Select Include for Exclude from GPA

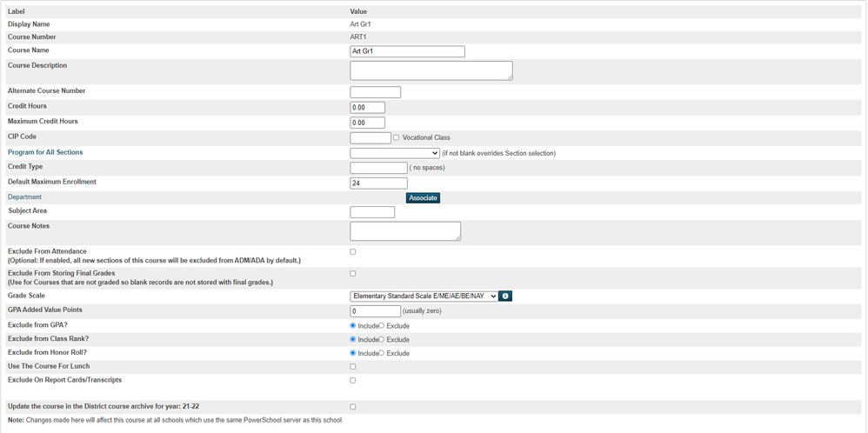click(353, 326)
